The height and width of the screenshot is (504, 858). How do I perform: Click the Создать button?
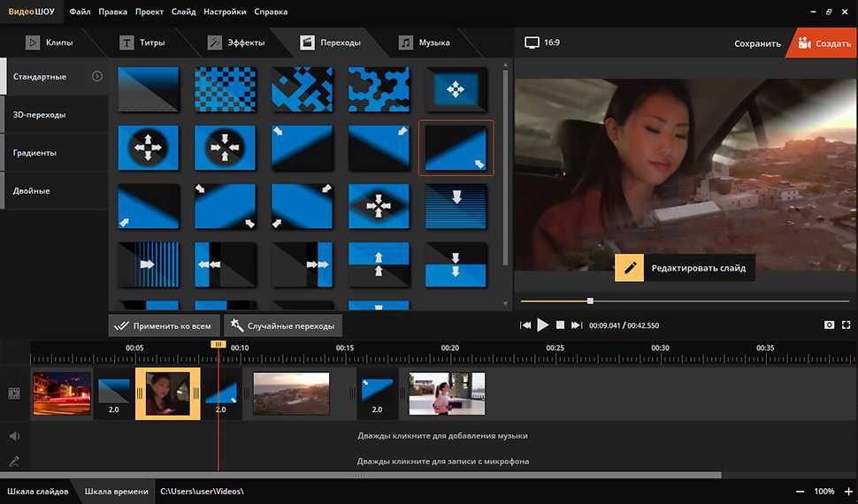point(823,43)
